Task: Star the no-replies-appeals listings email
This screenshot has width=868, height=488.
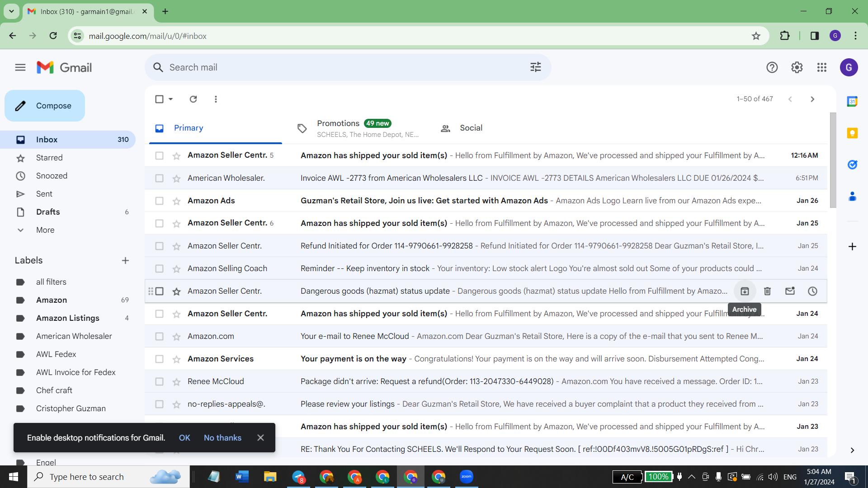Action: pyautogui.click(x=176, y=404)
